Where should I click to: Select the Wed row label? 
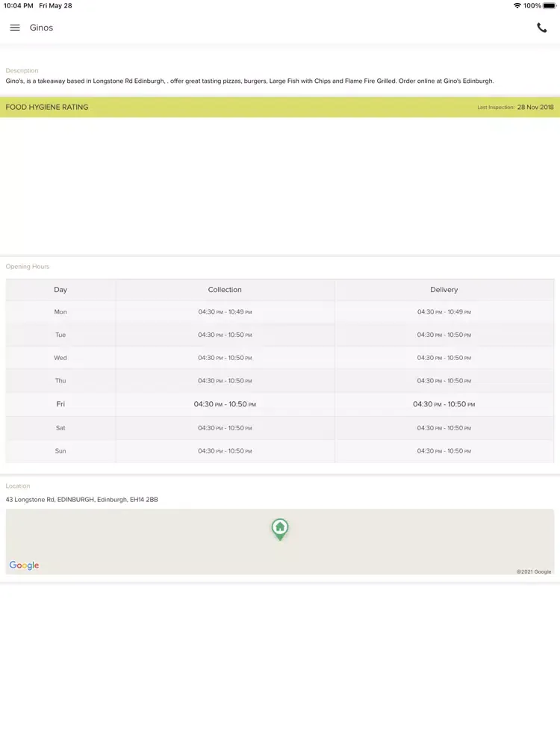tap(60, 358)
